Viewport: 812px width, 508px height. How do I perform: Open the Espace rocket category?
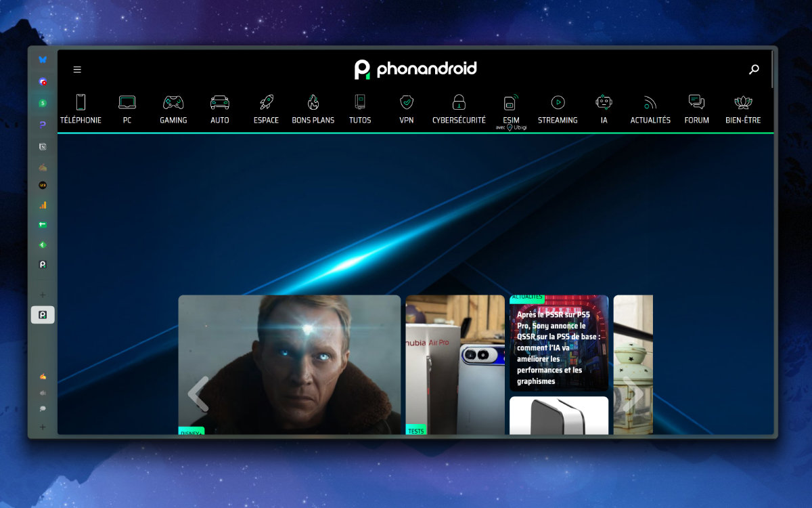266,109
